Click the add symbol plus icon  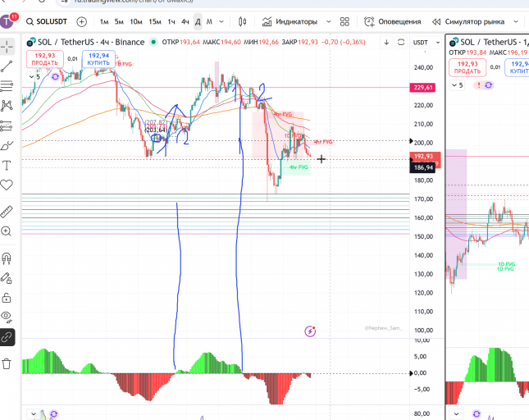[82, 21]
